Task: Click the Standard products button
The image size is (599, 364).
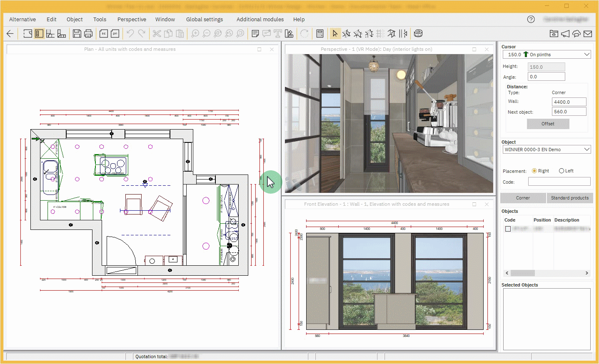Action: tap(569, 198)
